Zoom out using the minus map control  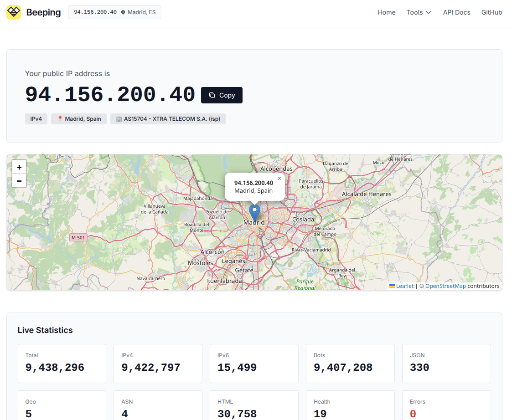(19, 180)
